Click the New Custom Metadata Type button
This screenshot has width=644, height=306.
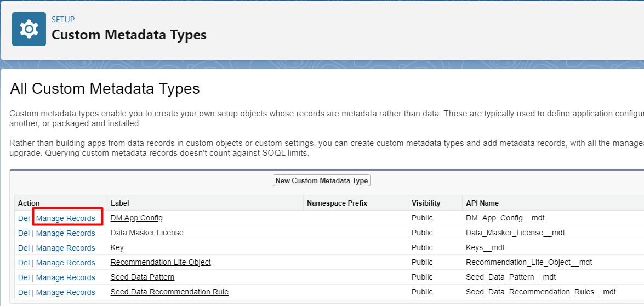click(322, 180)
